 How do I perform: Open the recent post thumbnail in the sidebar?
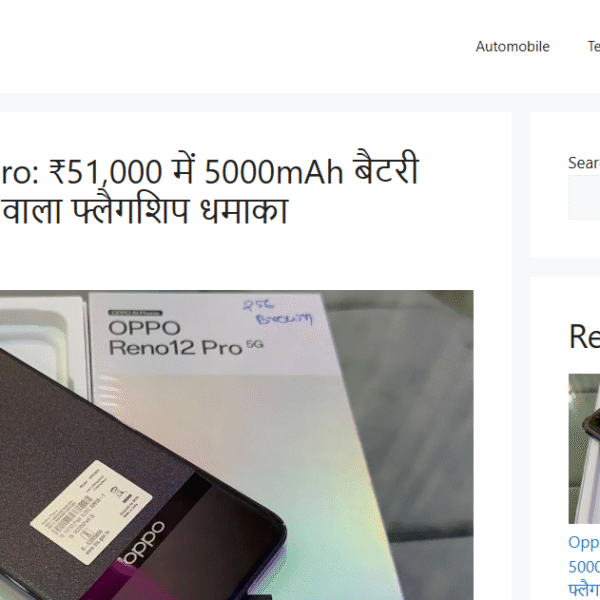[584, 448]
